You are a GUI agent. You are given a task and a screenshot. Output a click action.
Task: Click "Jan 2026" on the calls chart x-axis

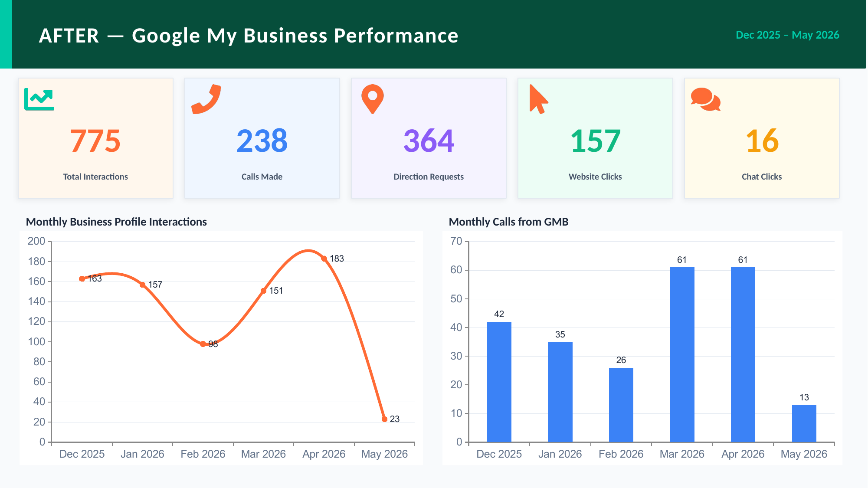coord(560,454)
